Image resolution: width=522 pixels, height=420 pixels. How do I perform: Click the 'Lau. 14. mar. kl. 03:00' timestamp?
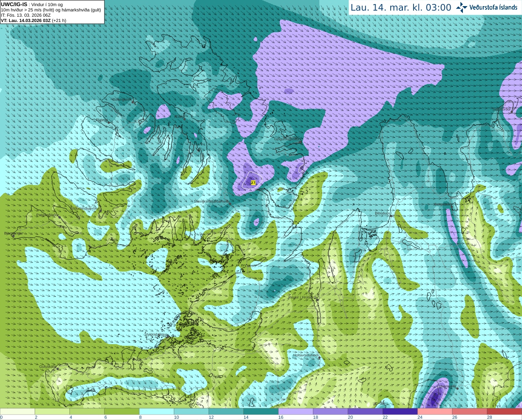tap(401, 7)
